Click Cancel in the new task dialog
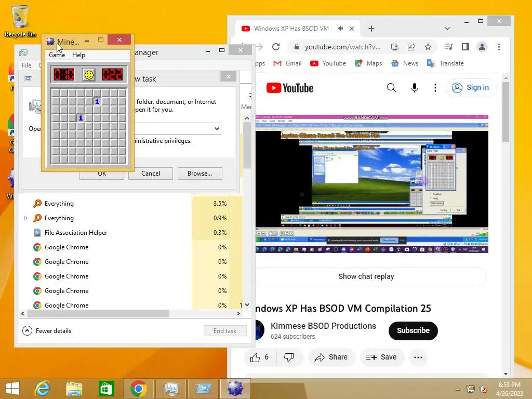Image resolution: width=532 pixels, height=399 pixels. 151,174
